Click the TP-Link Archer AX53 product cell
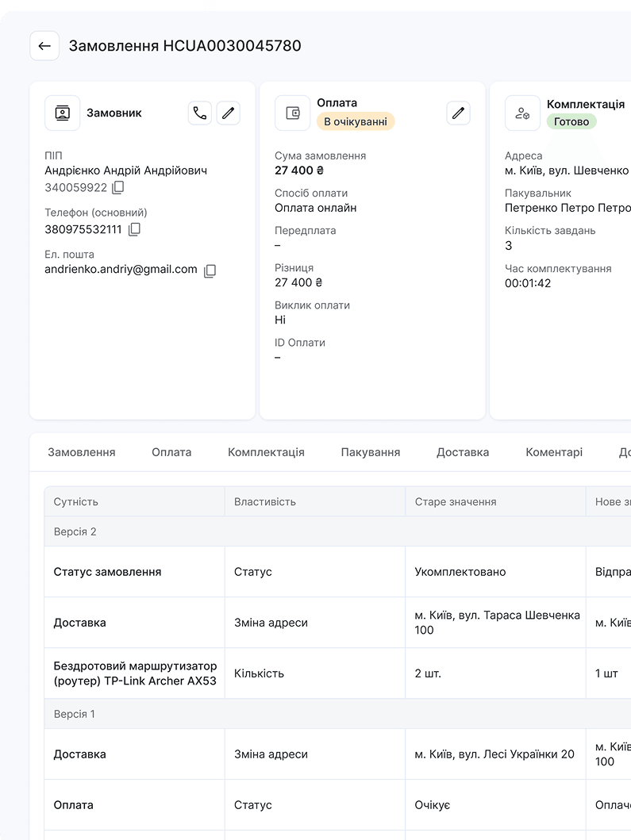Viewport: 631px width, 840px height. (135, 673)
